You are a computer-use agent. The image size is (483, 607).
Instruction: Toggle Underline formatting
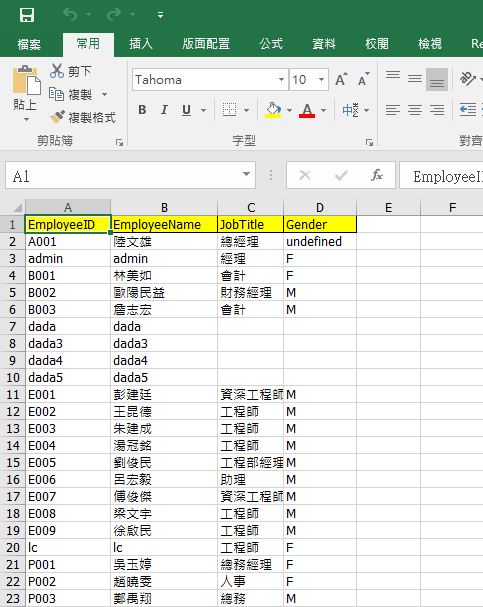tap(187, 110)
